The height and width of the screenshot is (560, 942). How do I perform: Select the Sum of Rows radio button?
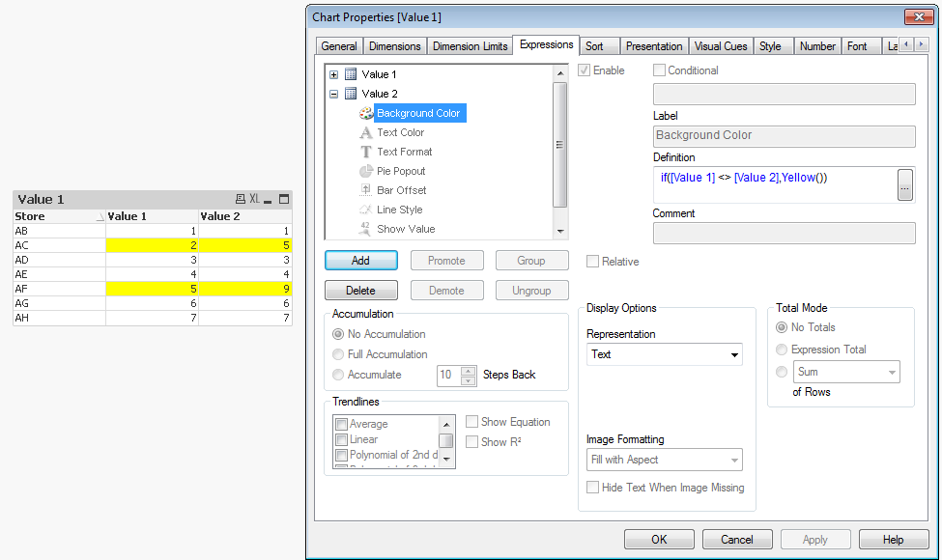(x=782, y=372)
